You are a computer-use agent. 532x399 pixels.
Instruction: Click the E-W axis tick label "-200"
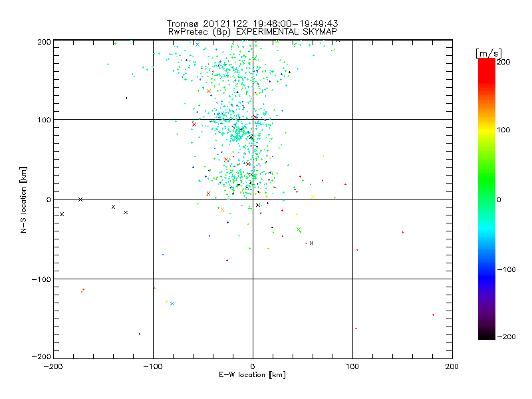(x=53, y=366)
